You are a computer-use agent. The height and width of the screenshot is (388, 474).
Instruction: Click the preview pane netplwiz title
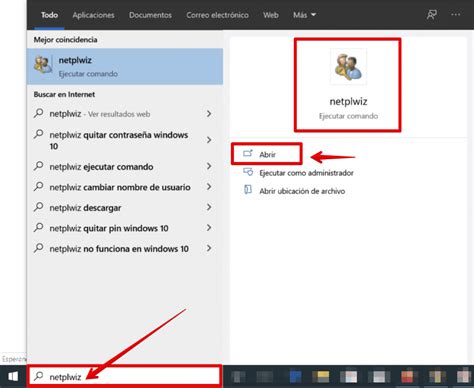click(x=348, y=101)
